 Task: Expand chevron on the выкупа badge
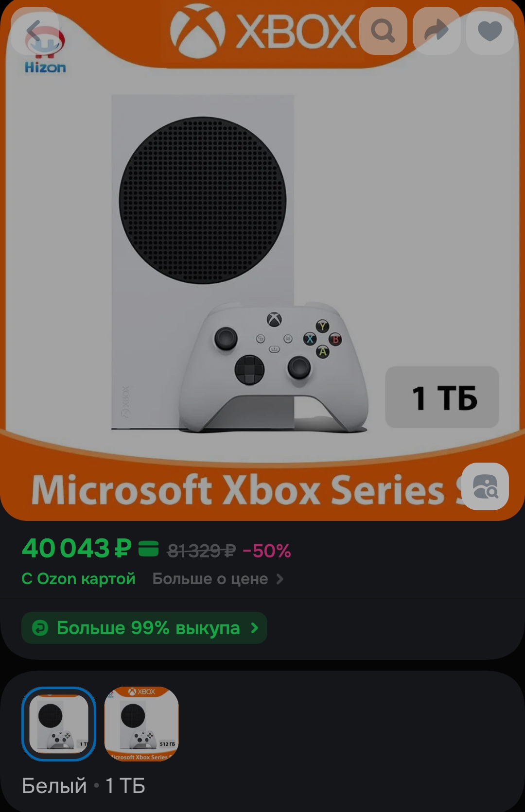[x=254, y=628]
